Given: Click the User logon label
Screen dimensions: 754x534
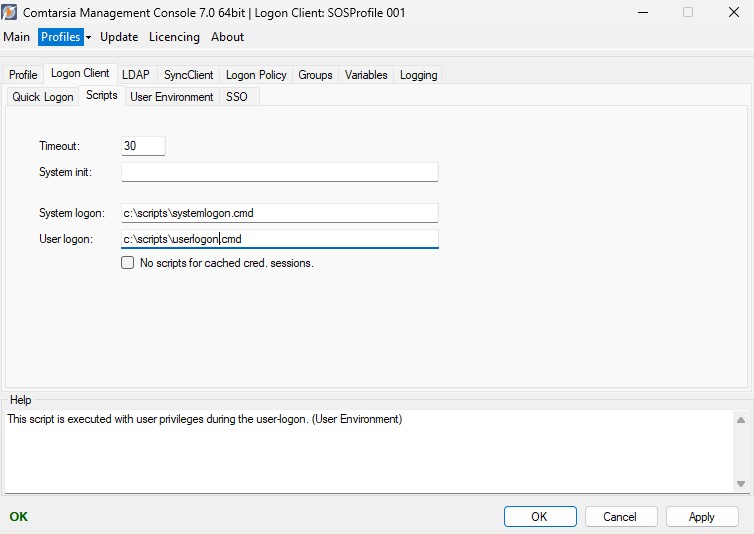Looking at the screenshot, I should 66,239.
